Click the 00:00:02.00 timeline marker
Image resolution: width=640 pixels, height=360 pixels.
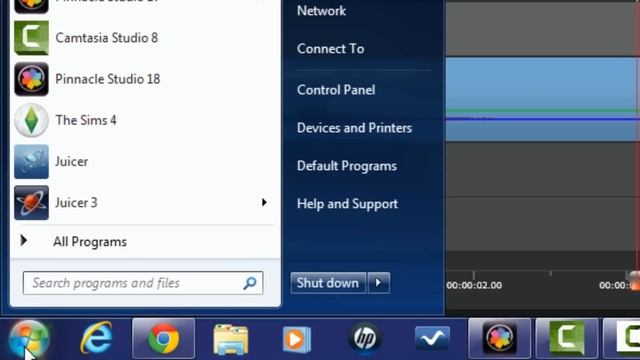474,285
